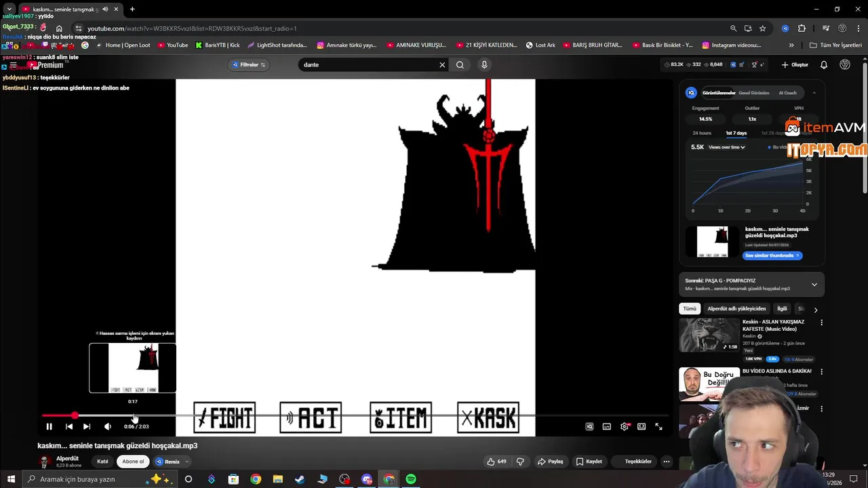
Task: Open options for Keskin video
Action: [821, 323]
